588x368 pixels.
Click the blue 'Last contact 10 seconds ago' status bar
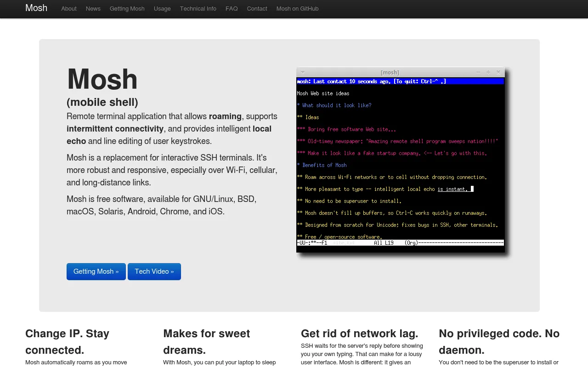pyautogui.click(x=400, y=81)
